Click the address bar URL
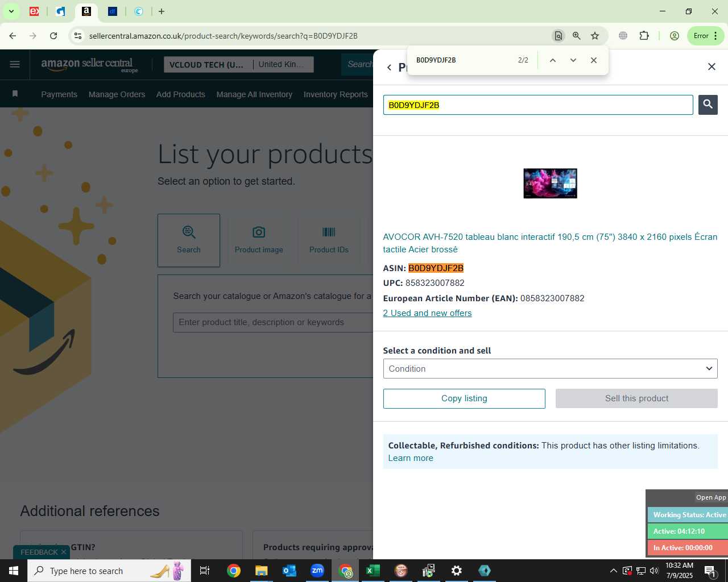Viewport: 728px width, 582px height. 223,36
